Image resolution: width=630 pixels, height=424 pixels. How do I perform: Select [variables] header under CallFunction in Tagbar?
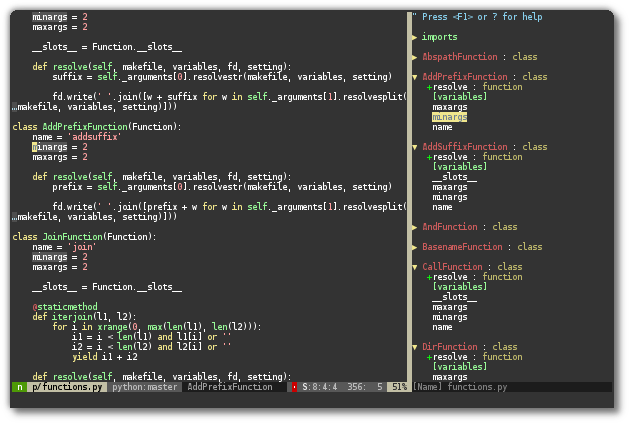click(x=460, y=287)
